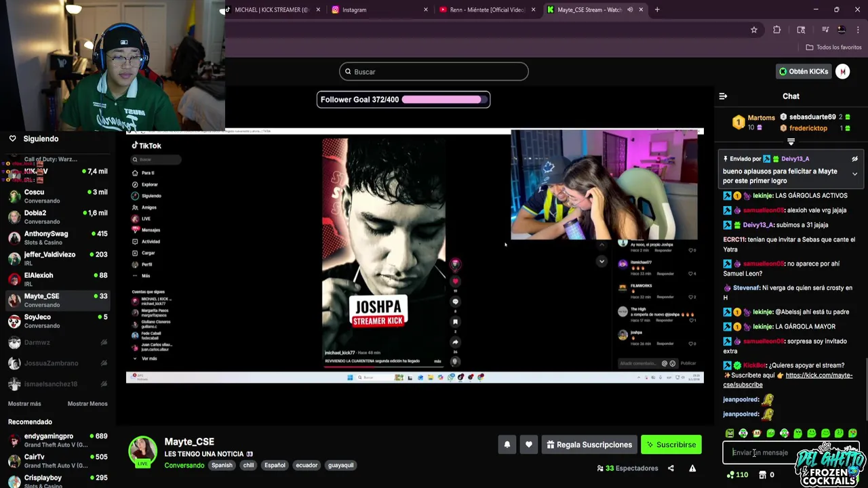
Task: Open the Chrome profile avatar
Action: (x=842, y=30)
